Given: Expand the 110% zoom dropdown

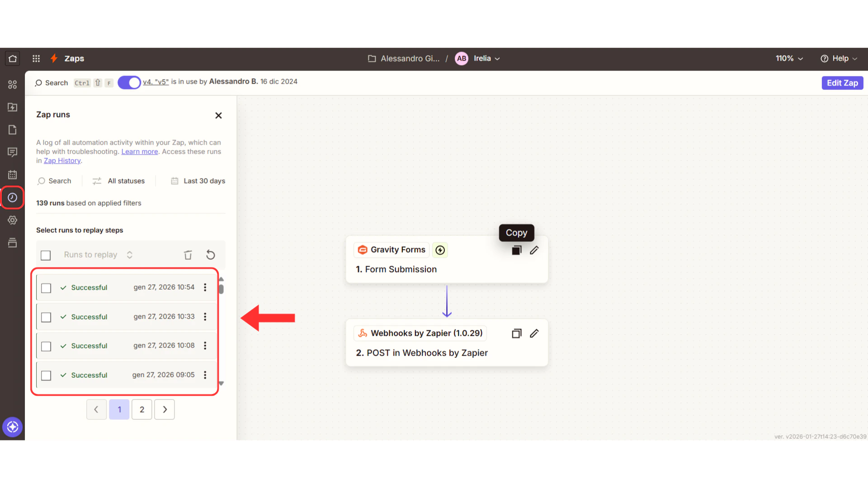Looking at the screenshot, I should [789, 58].
